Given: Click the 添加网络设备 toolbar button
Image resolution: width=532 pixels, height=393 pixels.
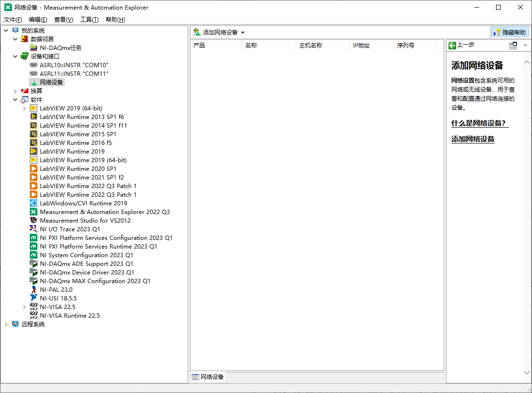Looking at the screenshot, I should tap(216, 32).
